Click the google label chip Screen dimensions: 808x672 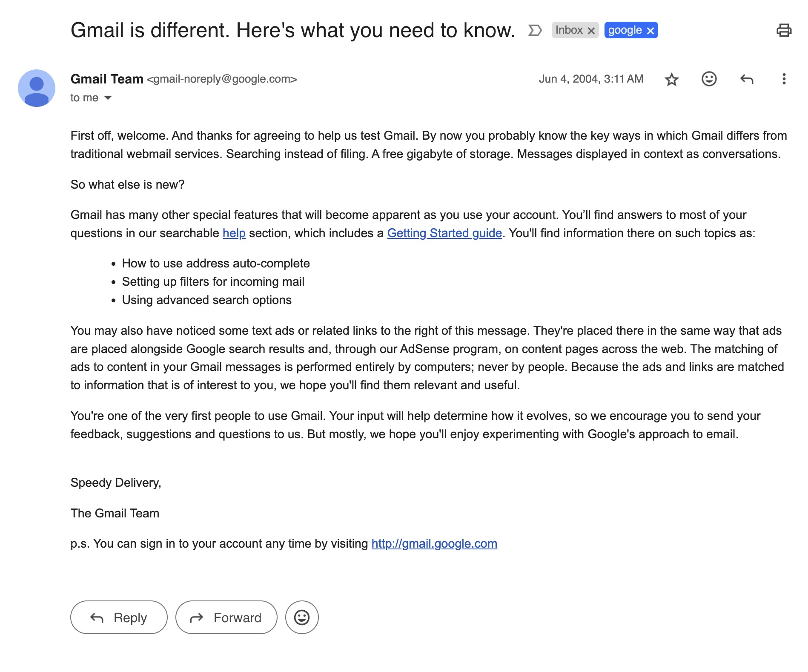(x=625, y=30)
